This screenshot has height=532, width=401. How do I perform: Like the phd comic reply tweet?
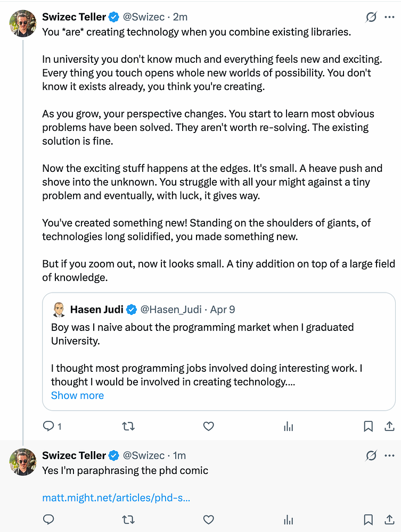coord(209,519)
